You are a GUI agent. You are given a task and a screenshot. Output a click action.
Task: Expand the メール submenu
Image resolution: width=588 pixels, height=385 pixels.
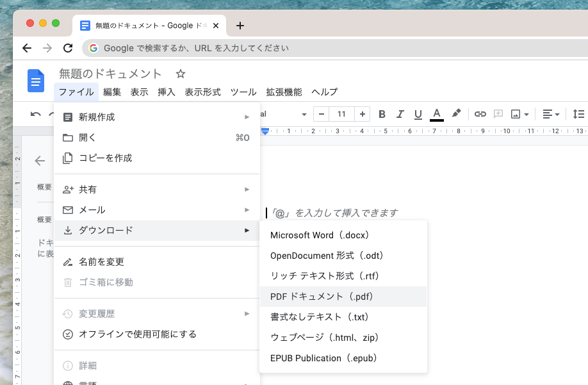click(x=157, y=210)
